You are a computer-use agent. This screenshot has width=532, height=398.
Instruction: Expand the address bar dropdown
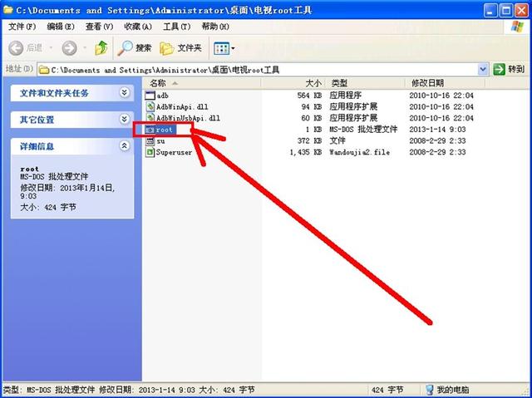click(483, 70)
